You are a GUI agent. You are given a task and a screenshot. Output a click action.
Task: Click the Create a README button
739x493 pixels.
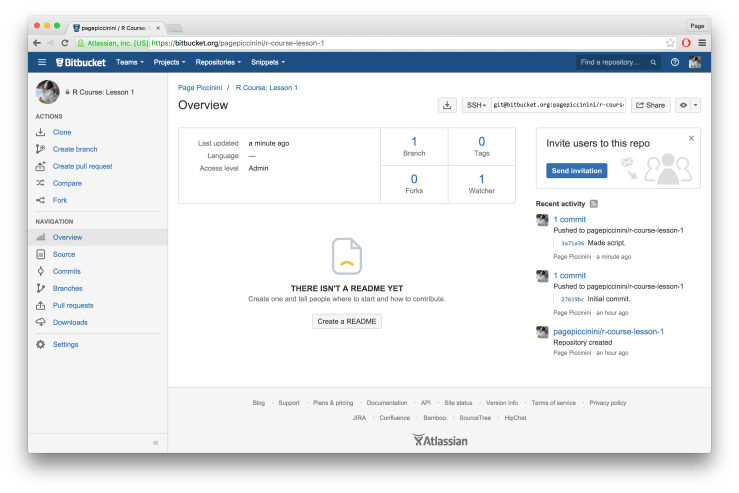347,321
